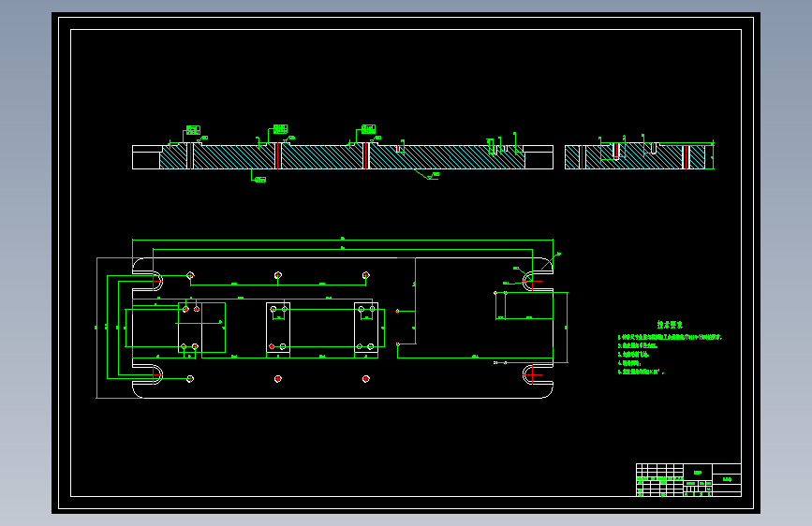Select the upper-left U-shaped slot of the plate
The height and width of the screenshot is (526, 812).
[148, 282]
